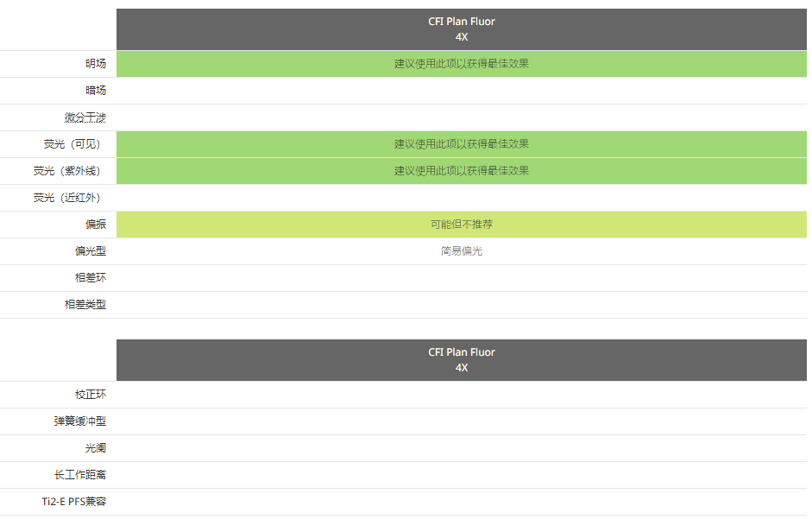Click the top CFI Plan Fluor 4X header

462,29
